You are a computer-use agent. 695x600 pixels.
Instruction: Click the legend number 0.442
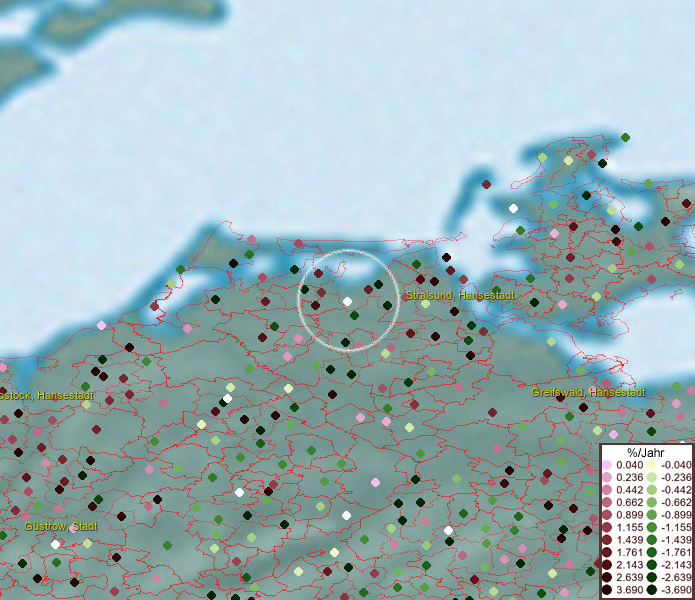pyautogui.click(x=629, y=490)
